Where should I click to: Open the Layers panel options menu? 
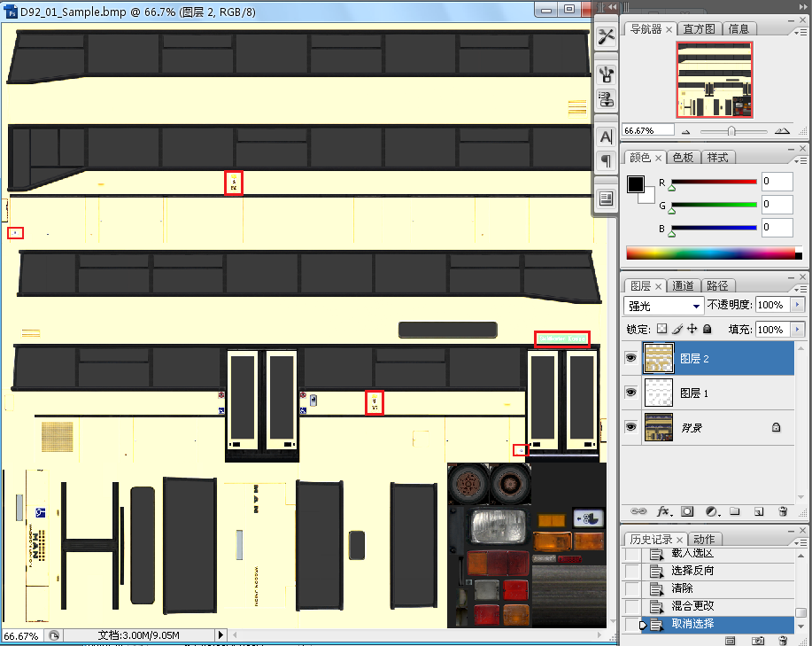click(800, 289)
